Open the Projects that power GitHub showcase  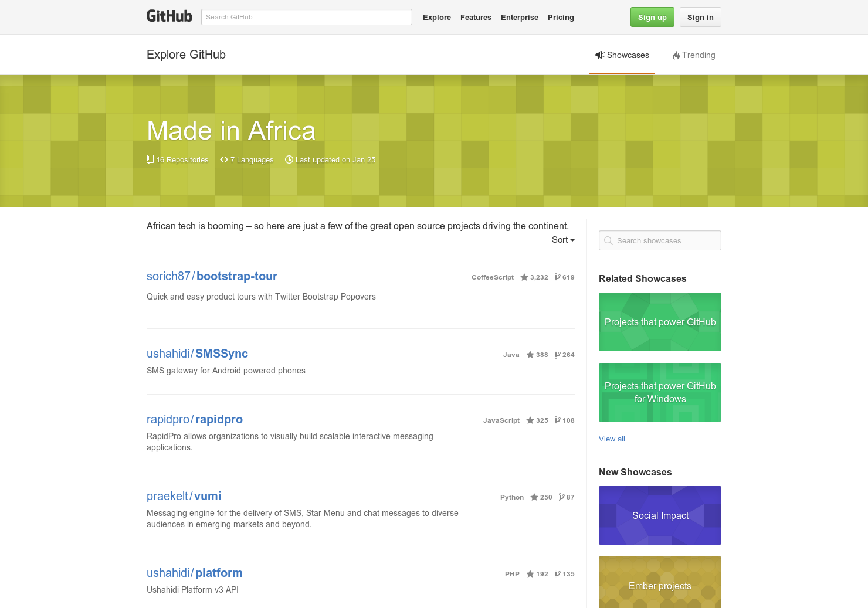660,322
